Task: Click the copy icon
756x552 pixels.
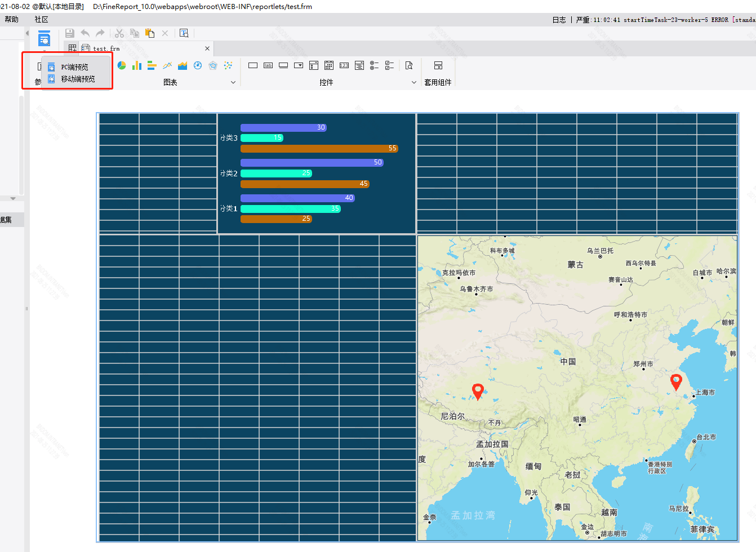Action: tap(135, 33)
